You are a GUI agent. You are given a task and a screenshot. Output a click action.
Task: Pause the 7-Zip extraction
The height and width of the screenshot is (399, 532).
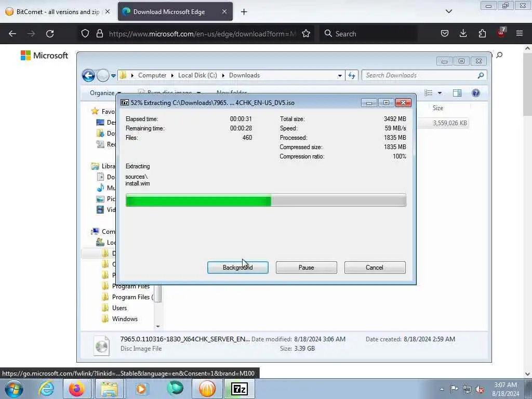[x=306, y=268]
